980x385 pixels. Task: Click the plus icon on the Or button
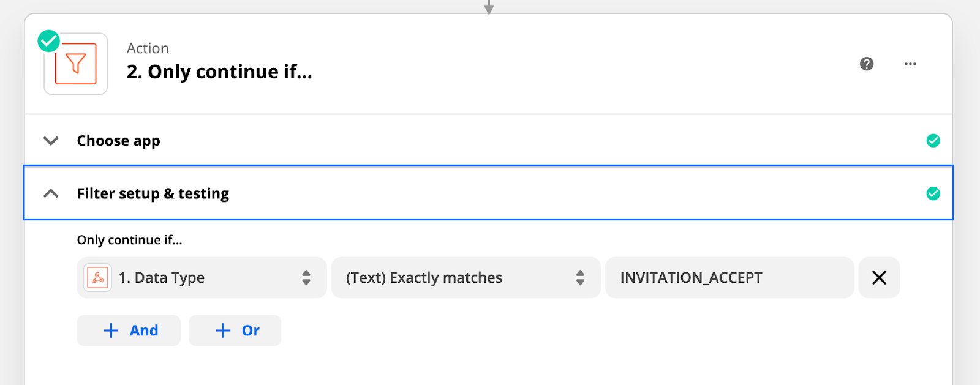tap(223, 331)
